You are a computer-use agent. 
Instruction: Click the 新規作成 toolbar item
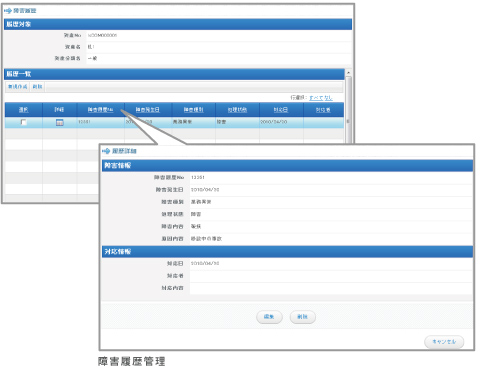pyautogui.click(x=18, y=87)
